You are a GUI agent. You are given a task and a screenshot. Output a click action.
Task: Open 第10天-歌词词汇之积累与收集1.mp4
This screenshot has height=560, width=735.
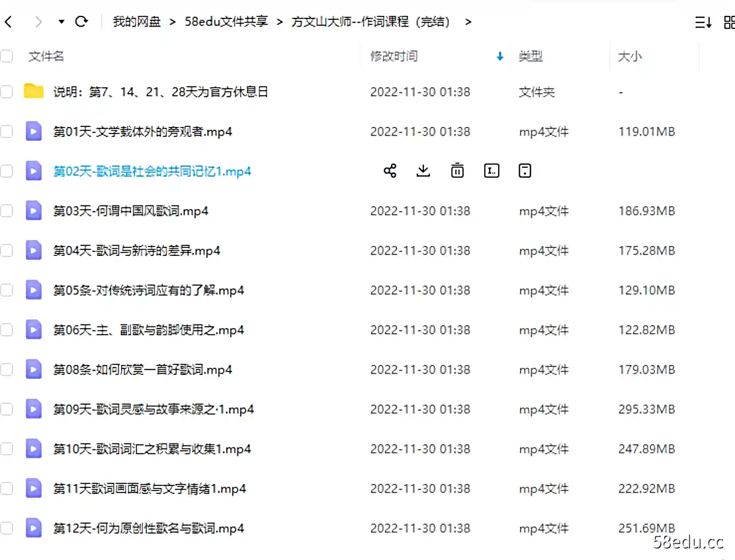coord(152,449)
